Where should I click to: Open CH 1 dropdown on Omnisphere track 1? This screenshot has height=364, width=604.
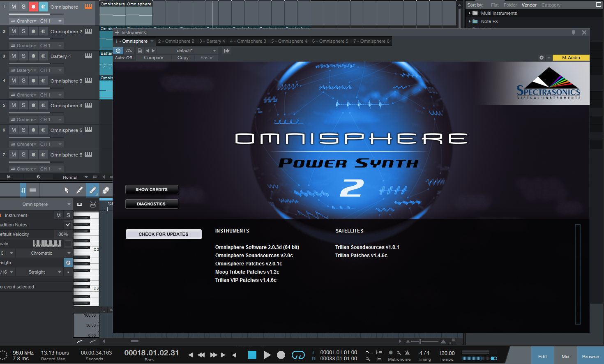click(x=51, y=21)
